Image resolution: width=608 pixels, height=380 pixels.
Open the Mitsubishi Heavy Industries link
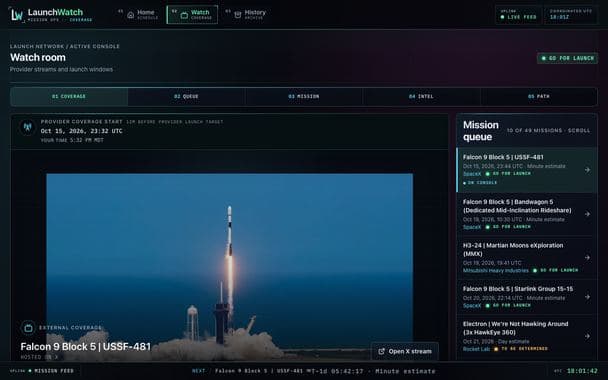(x=496, y=271)
